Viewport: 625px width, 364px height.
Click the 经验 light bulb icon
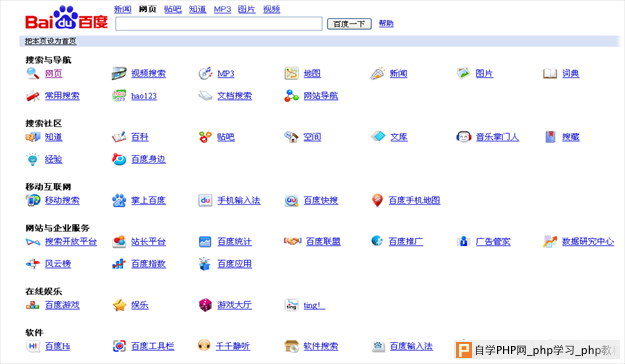tap(33, 159)
